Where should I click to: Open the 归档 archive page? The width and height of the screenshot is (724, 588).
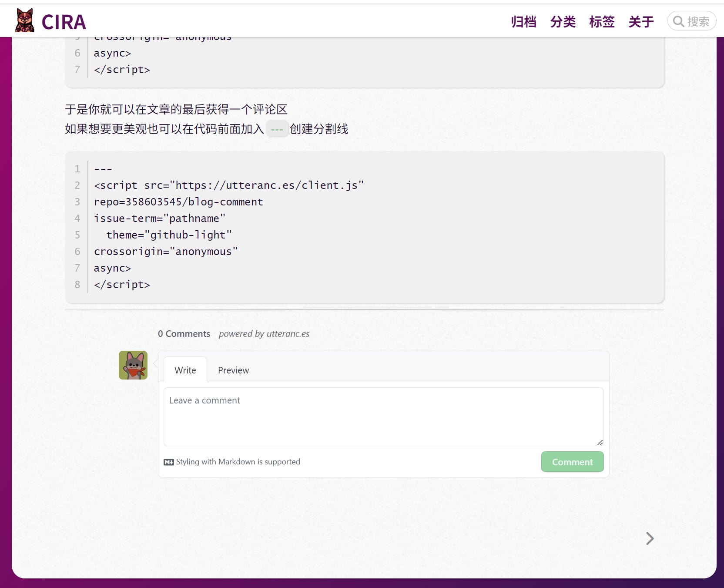(523, 22)
